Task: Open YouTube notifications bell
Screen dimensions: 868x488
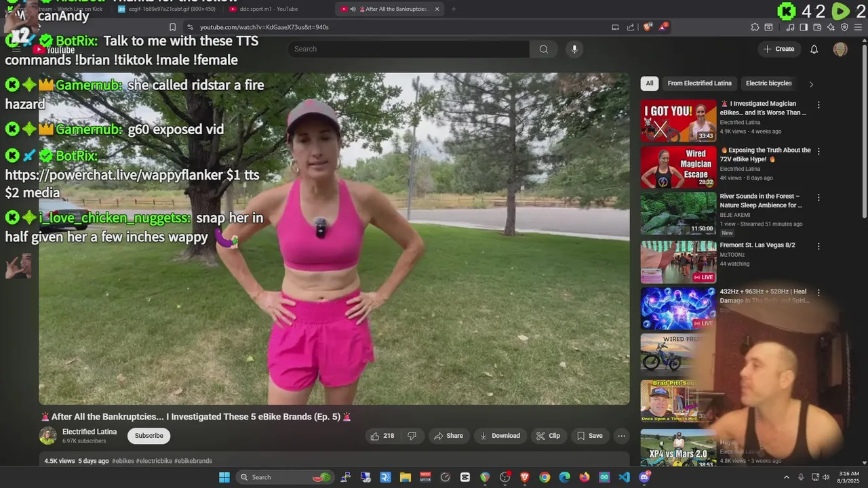Action: [x=814, y=49]
